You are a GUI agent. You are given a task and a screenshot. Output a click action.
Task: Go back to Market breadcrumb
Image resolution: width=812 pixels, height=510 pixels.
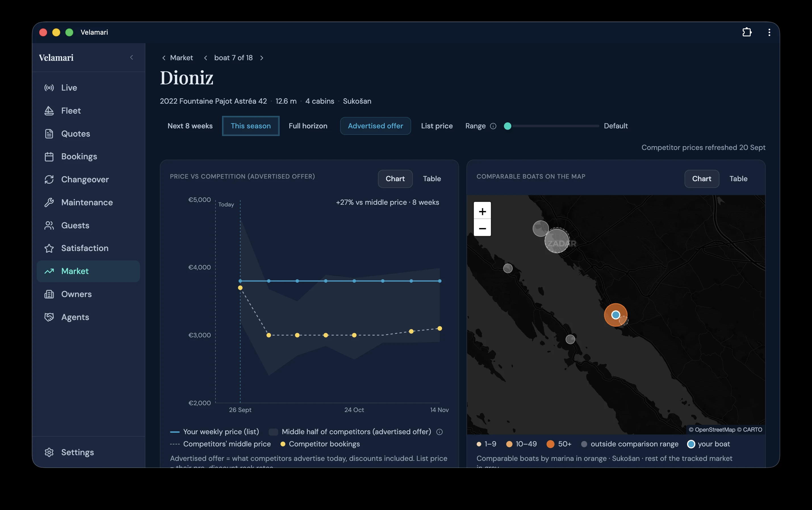click(178, 58)
